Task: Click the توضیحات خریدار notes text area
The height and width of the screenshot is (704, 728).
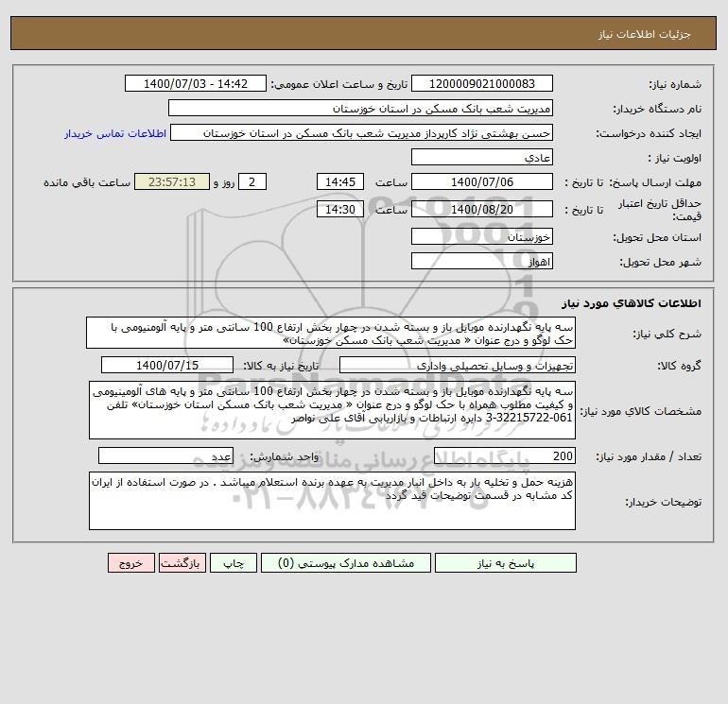Action: coord(332,501)
